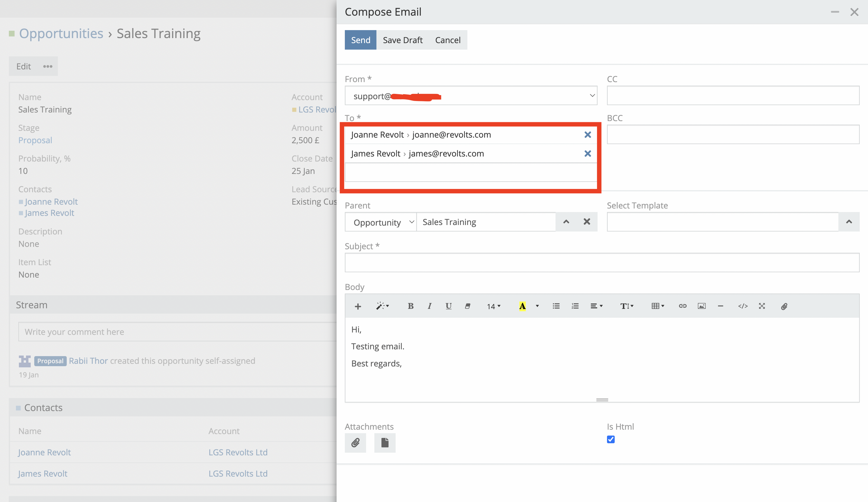Screen dimensions: 868x502
Task: Attach a file using the paperclip icon
Action: click(355, 443)
